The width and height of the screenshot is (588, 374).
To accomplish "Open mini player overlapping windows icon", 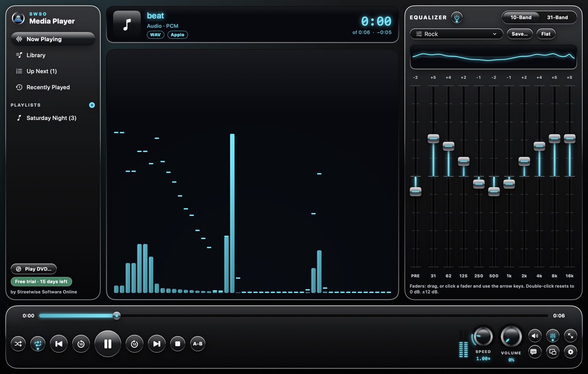I will (553, 352).
